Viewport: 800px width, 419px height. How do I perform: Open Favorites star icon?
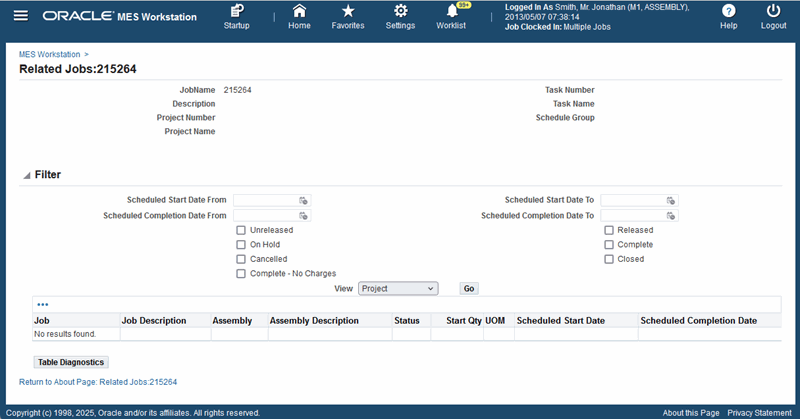pos(348,17)
